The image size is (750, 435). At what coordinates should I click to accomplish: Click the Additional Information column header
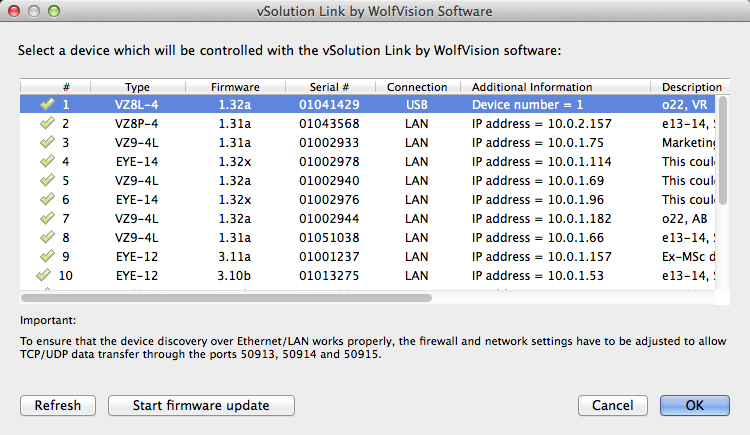[532, 87]
